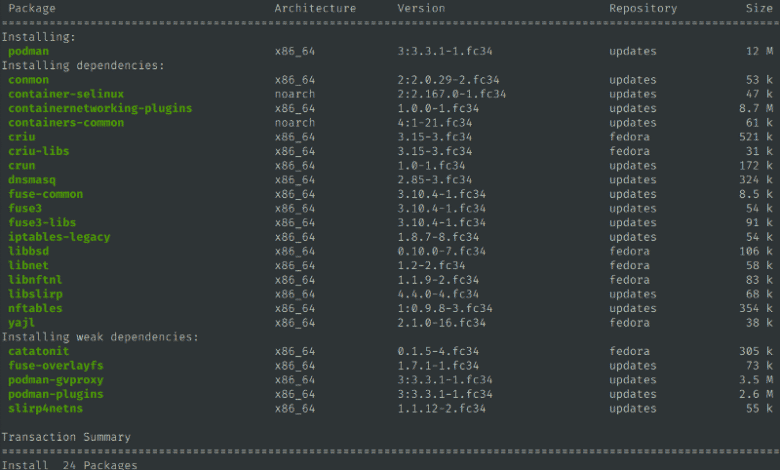Click the Version column header
This screenshot has width=780, height=470.
(x=421, y=8)
